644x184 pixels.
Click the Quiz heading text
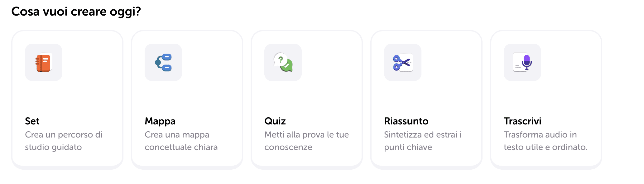pos(275,121)
